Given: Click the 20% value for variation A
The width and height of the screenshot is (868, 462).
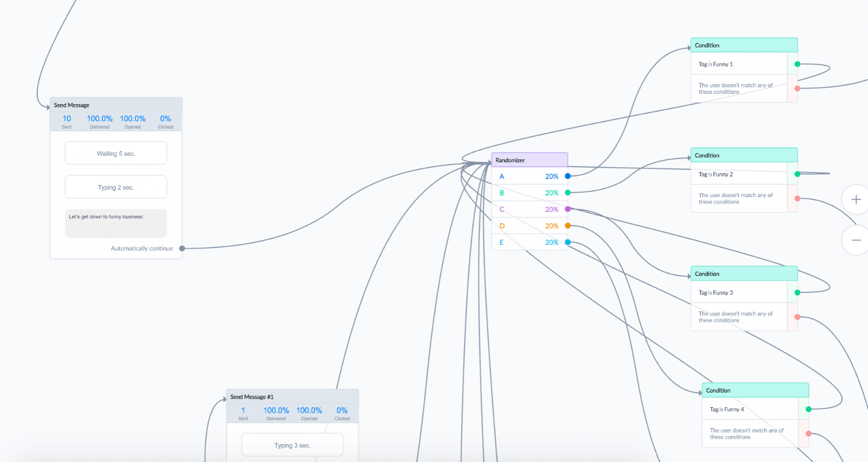Looking at the screenshot, I should (552, 176).
